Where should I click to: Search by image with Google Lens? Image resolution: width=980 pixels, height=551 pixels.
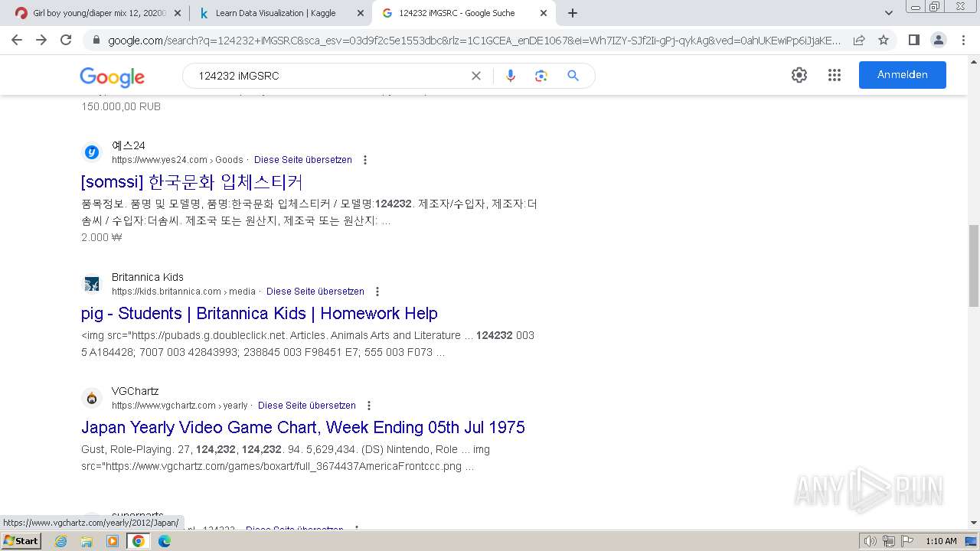[541, 76]
